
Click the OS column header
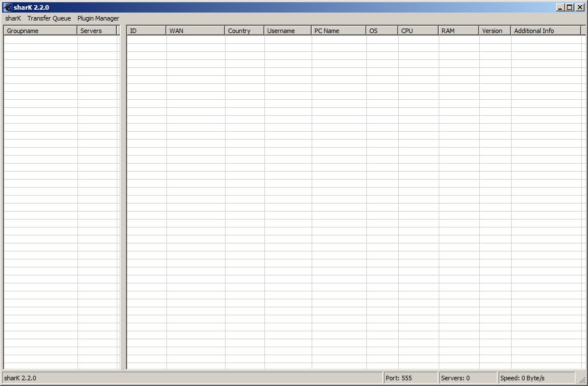pyautogui.click(x=382, y=31)
